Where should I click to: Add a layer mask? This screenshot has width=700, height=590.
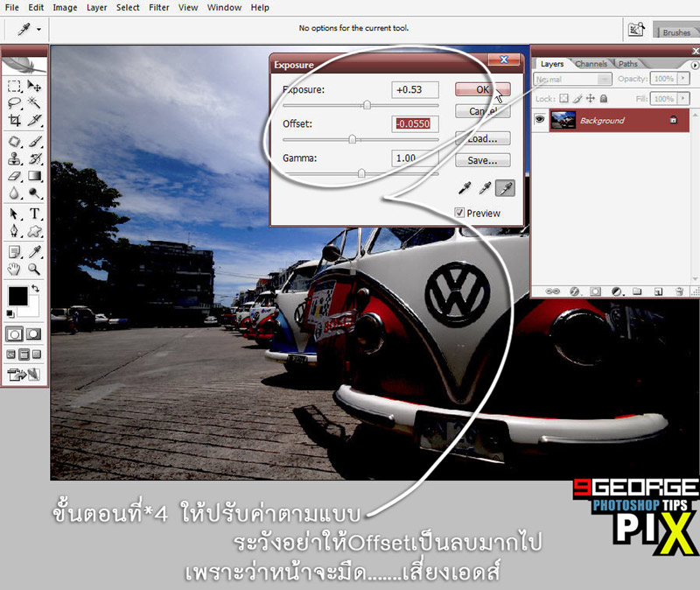[595, 291]
